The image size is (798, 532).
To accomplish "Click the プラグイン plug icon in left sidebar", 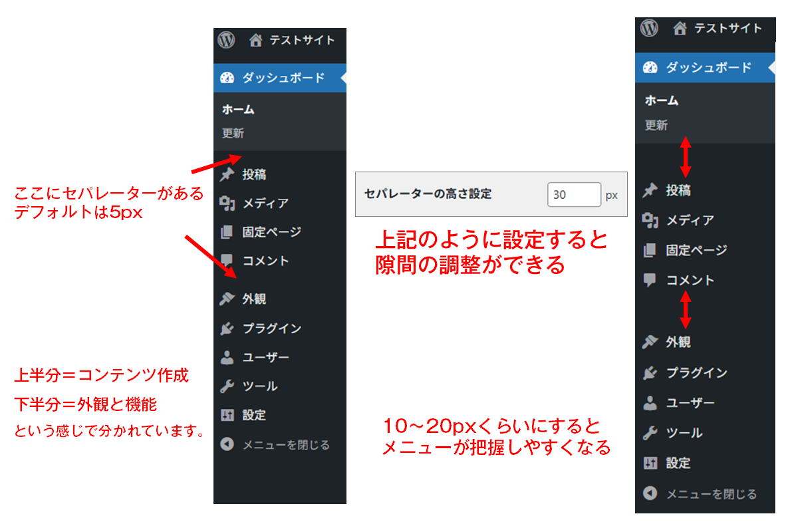I will (x=227, y=329).
